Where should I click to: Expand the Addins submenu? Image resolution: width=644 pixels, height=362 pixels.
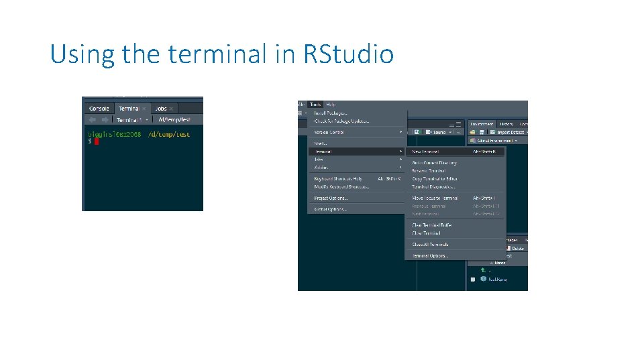[358, 168]
